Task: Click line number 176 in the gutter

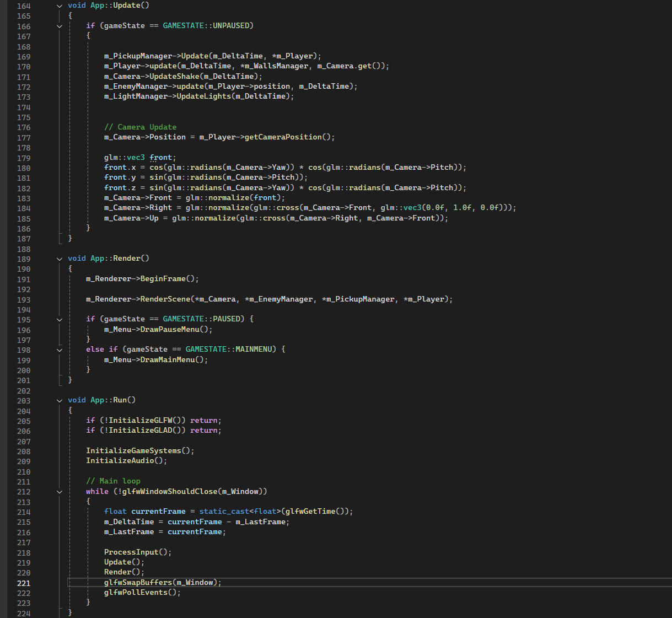Action: click(x=24, y=127)
